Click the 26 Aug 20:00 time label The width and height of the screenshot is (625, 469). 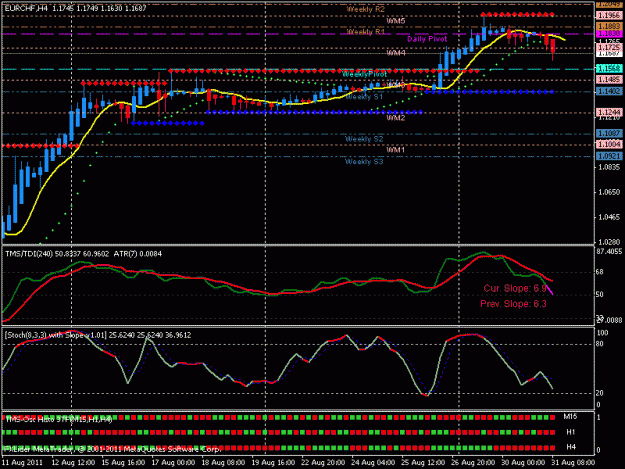(473, 463)
